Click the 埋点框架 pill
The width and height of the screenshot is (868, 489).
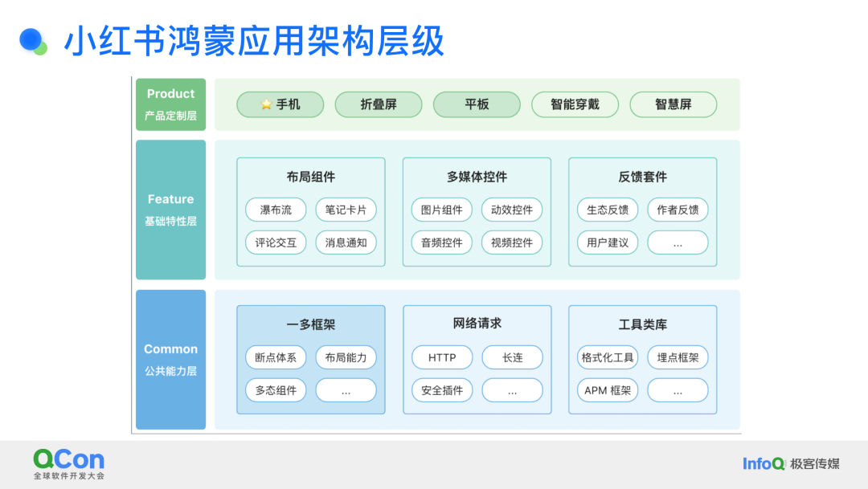pyautogui.click(x=678, y=357)
